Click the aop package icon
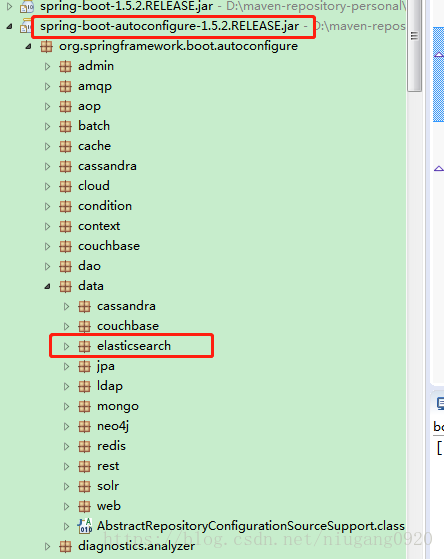 [65, 106]
